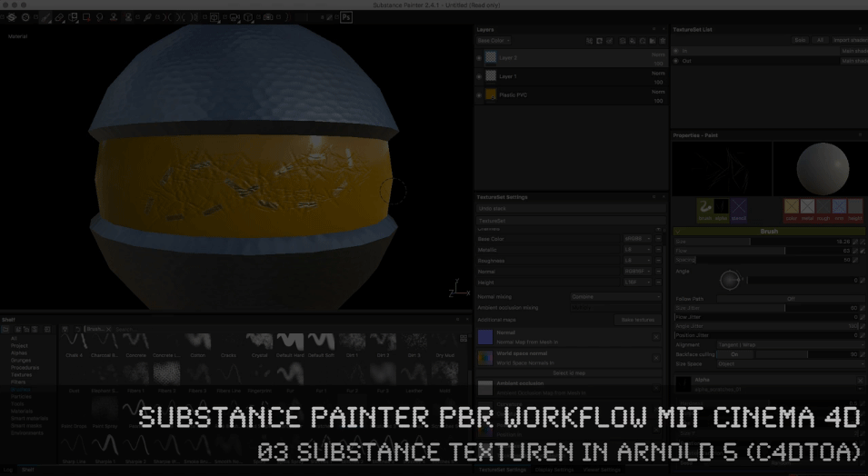Viewport: 868px width, 476px height.
Task: Select the Out texture set radio
Action: click(x=676, y=61)
